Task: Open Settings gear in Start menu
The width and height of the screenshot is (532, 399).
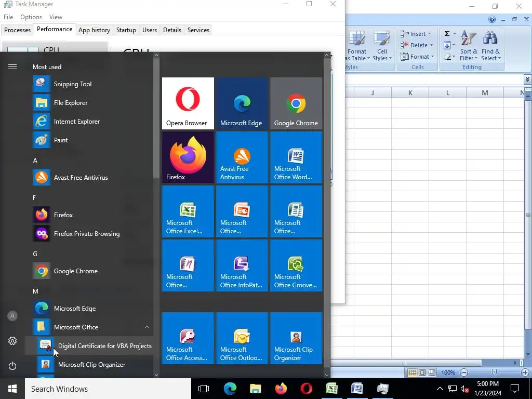Action: (x=12, y=341)
